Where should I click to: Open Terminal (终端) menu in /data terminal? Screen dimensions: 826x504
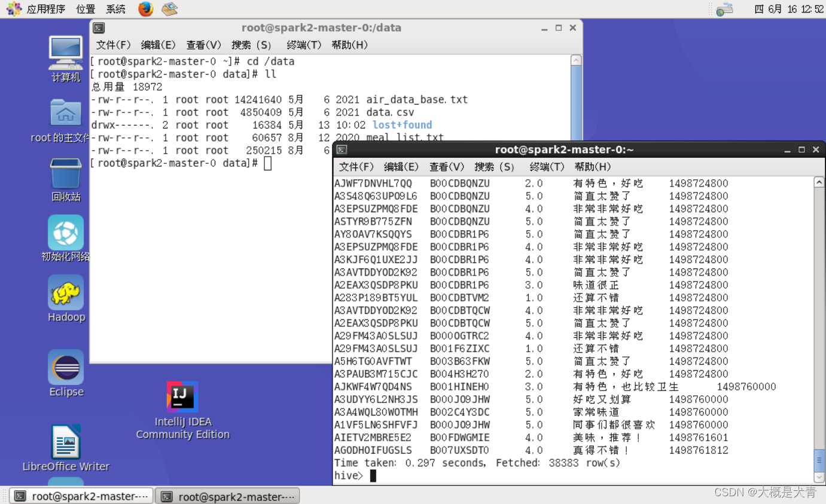pyautogui.click(x=304, y=45)
